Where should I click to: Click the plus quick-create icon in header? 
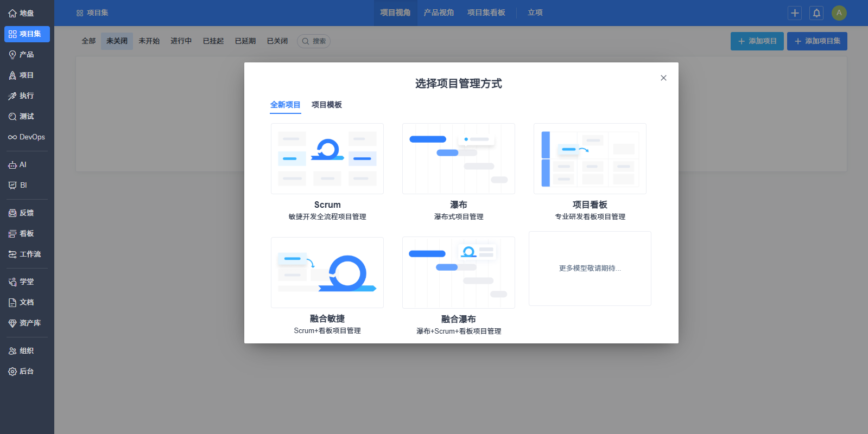pyautogui.click(x=795, y=13)
